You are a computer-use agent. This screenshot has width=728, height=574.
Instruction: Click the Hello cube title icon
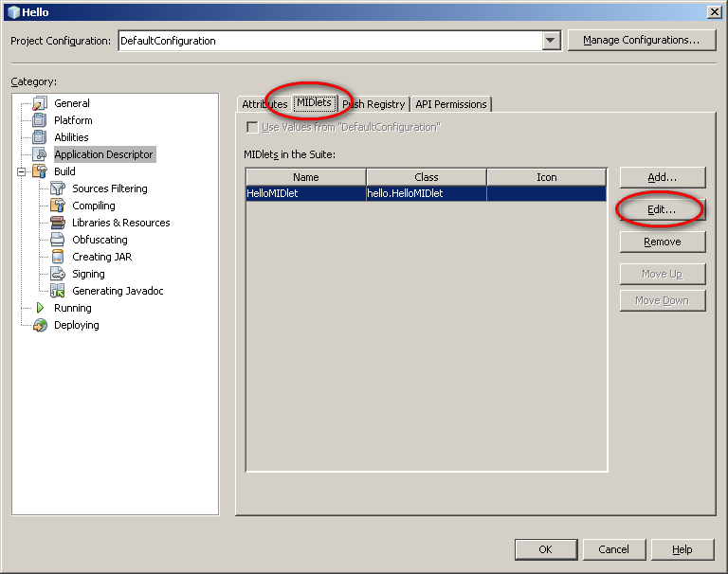14,12
